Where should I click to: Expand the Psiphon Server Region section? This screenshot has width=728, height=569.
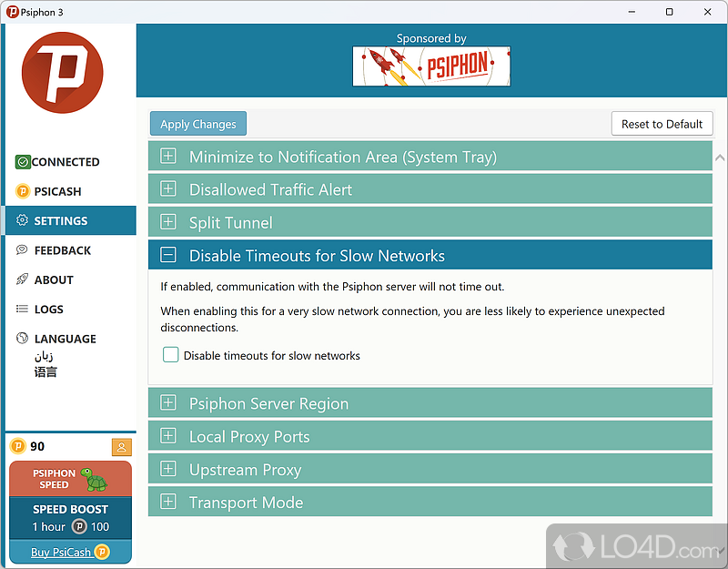[x=168, y=403]
